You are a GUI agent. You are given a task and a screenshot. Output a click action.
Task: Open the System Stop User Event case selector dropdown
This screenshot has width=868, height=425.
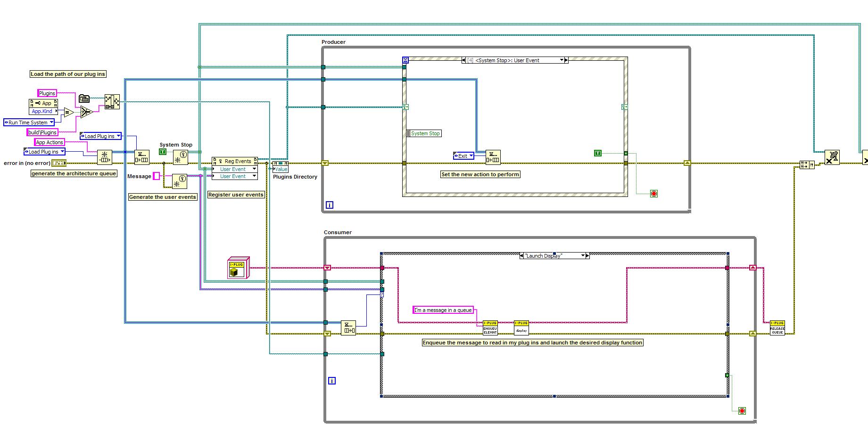tap(562, 60)
